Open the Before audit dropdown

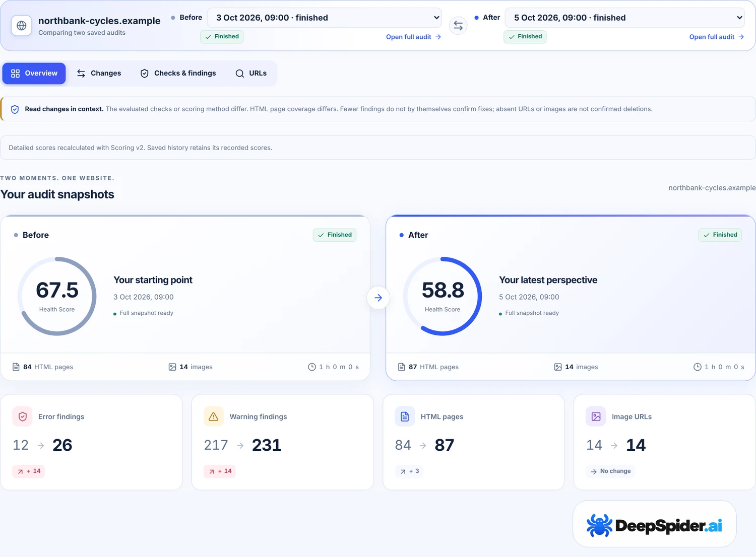(x=325, y=18)
